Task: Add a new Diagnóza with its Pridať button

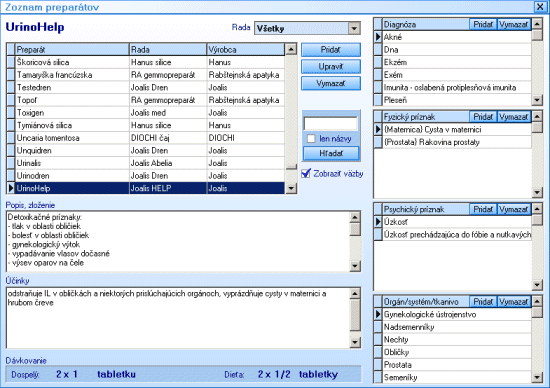Action: [x=483, y=24]
